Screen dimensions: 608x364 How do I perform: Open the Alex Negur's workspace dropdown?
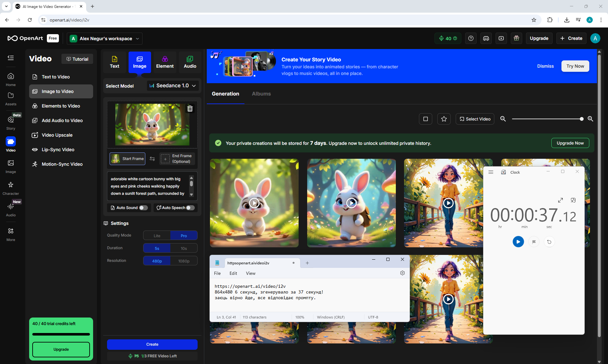pyautogui.click(x=104, y=39)
